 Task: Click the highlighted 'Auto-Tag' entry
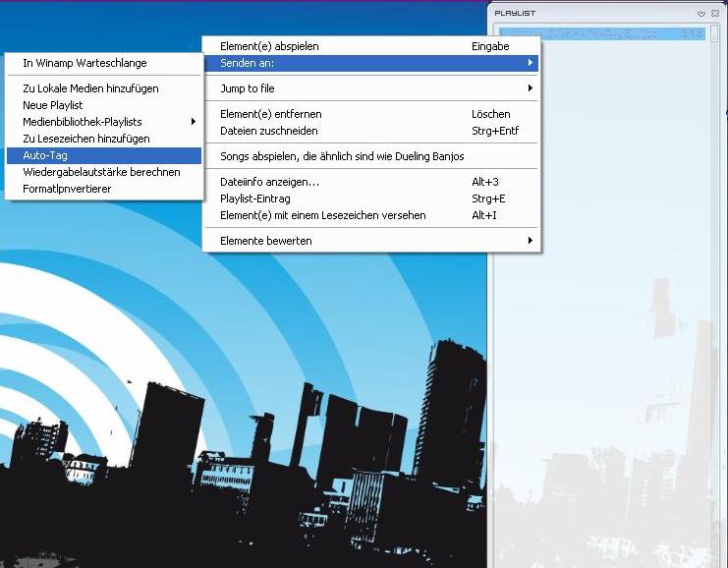(x=104, y=155)
